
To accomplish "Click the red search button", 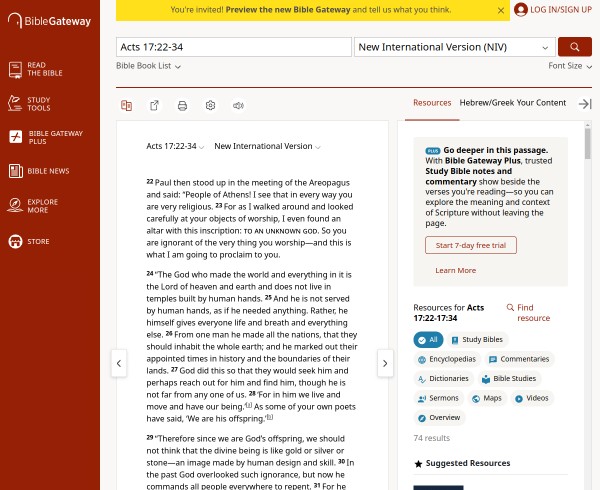I will 575,47.
